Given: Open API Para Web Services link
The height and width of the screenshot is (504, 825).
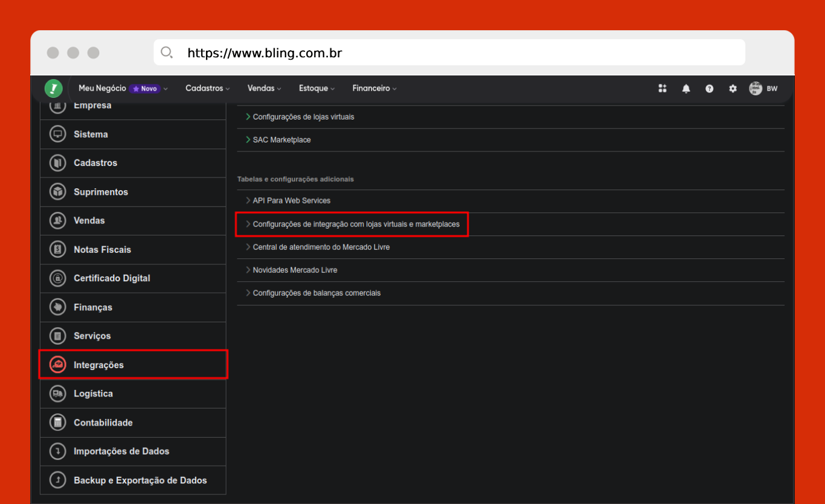Looking at the screenshot, I should pyautogui.click(x=292, y=200).
